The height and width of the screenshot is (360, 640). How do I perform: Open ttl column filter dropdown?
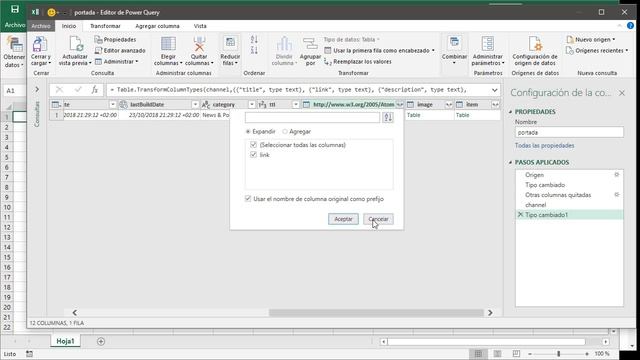296,105
